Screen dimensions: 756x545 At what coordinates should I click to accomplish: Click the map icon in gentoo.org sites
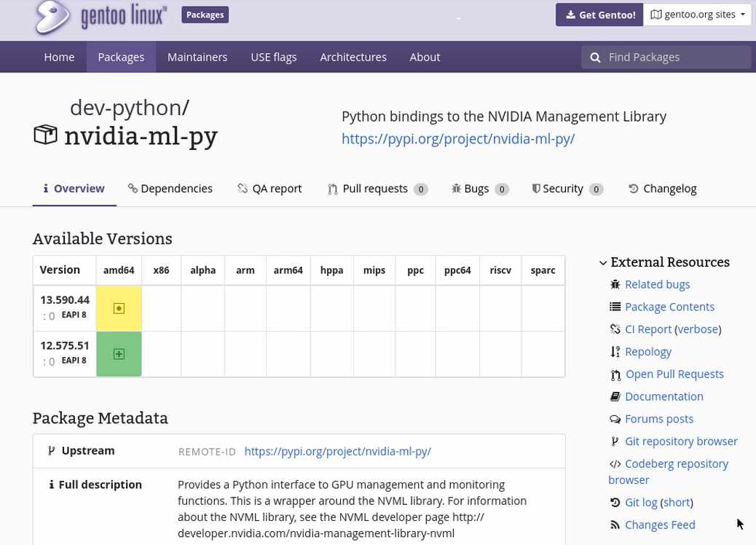[x=655, y=15]
